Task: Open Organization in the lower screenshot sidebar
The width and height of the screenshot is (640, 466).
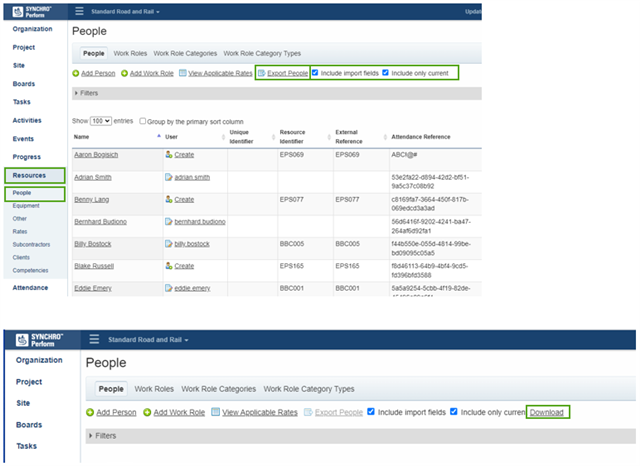Action: tap(39, 360)
